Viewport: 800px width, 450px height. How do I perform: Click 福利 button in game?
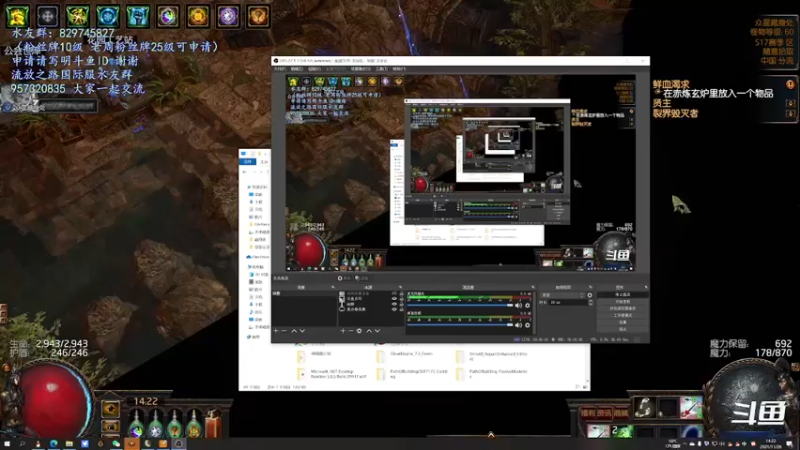pos(588,413)
